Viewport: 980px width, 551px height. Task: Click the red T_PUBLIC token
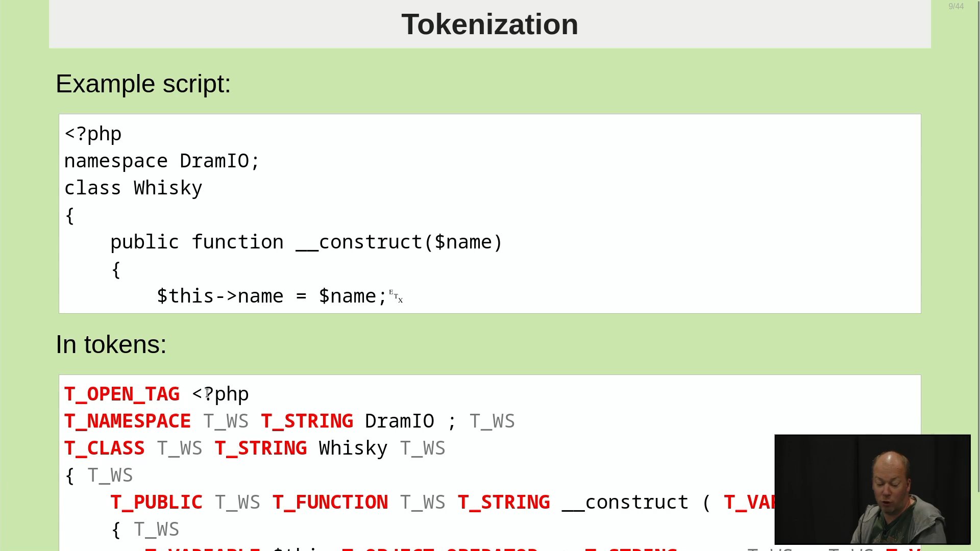tap(157, 503)
